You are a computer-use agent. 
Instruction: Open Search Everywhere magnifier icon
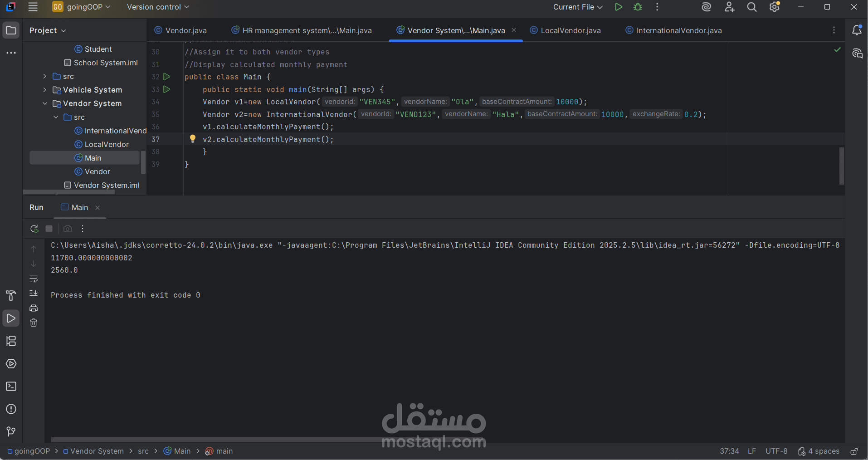pyautogui.click(x=752, y=7)
